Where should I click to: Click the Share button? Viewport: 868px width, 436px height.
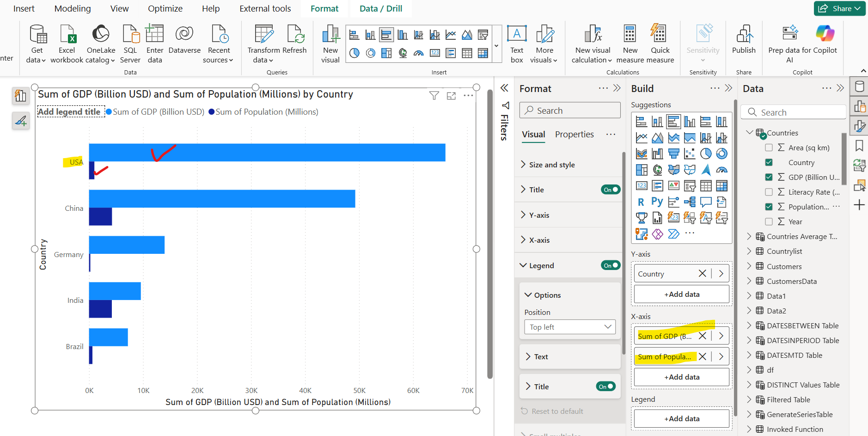(x=839, y=8)
